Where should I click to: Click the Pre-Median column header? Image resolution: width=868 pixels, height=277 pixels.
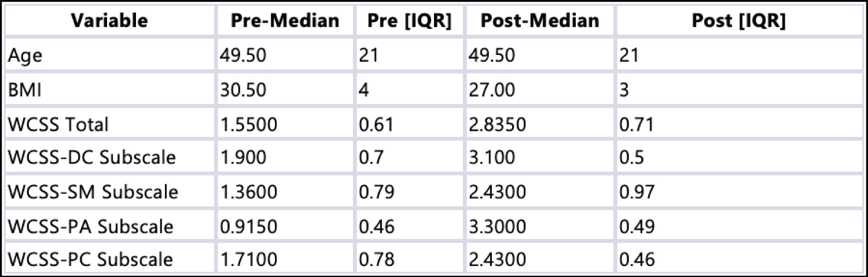(285, 21)
